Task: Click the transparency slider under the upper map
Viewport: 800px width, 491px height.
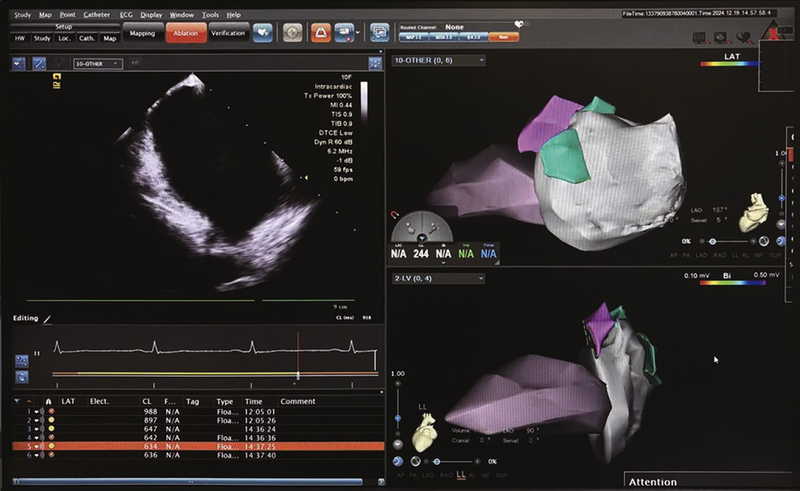Action: click(713, 241)
